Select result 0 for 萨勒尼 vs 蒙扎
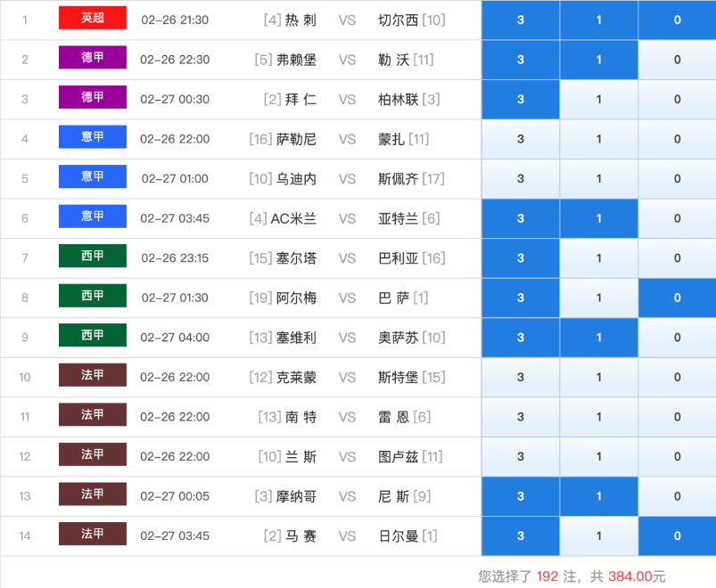Viewport: 716px width, 588px height. [677, 139]
